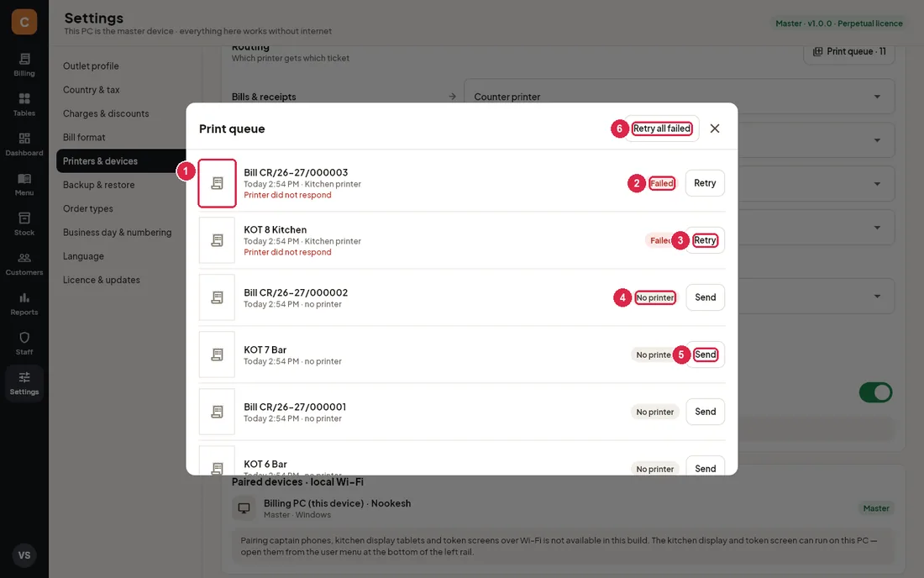
Task: Click Master v1.0.0 Perpetual licence label
Action: [838, 24]
